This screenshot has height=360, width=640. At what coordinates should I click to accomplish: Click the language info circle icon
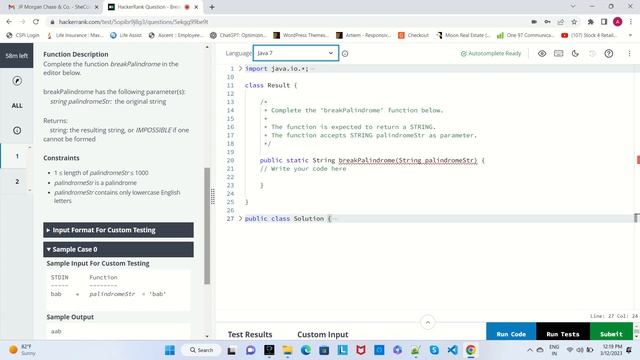point(345,53)
